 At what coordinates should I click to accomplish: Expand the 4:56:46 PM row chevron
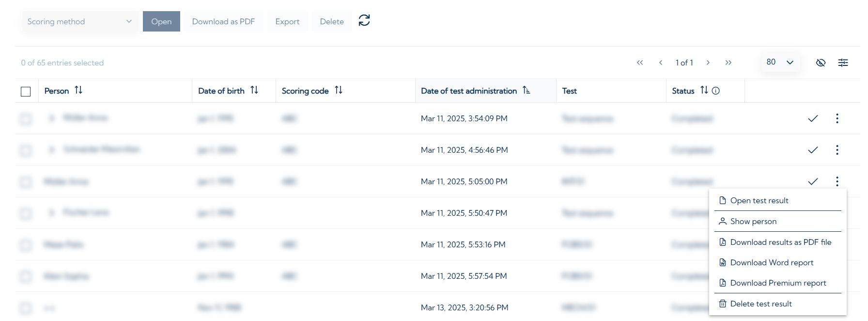pos(52,150)
